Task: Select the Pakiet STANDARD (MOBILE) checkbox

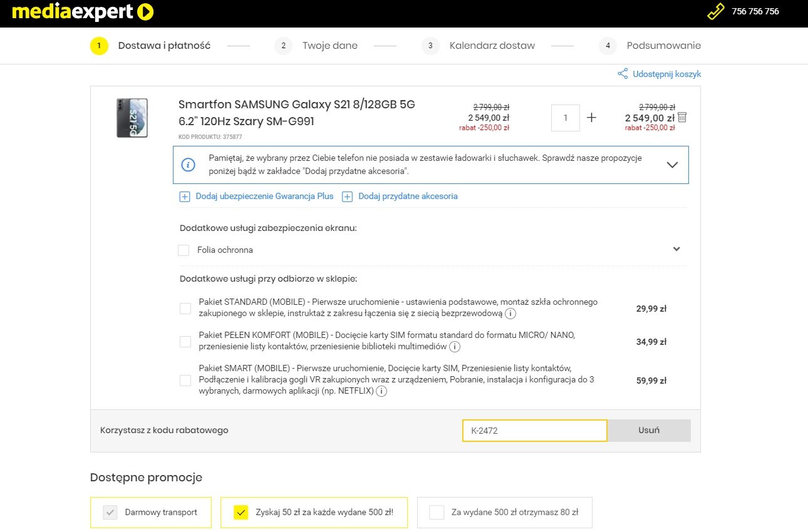Action: [x=185, y=309]
